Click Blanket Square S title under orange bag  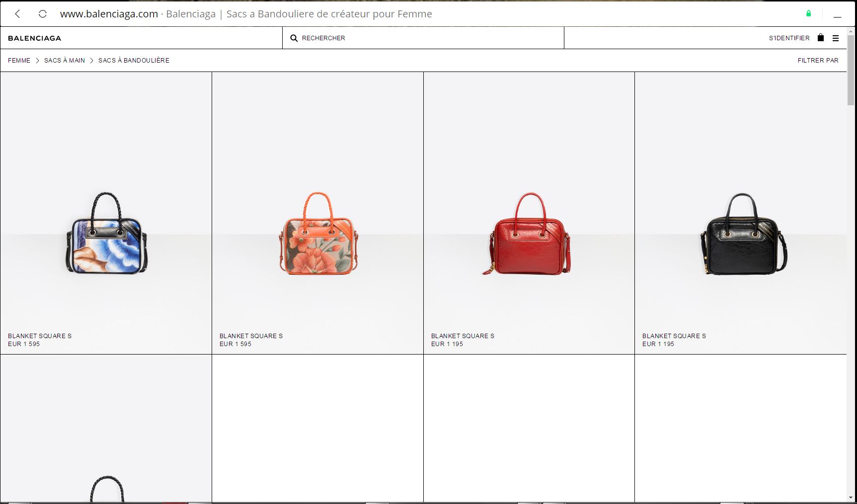251,336
